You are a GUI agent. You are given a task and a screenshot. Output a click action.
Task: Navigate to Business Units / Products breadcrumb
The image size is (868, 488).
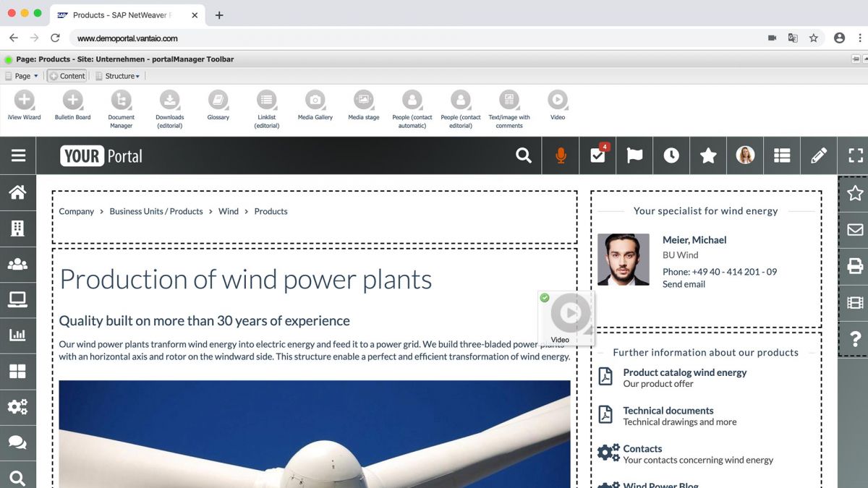(x=156, y=211)
